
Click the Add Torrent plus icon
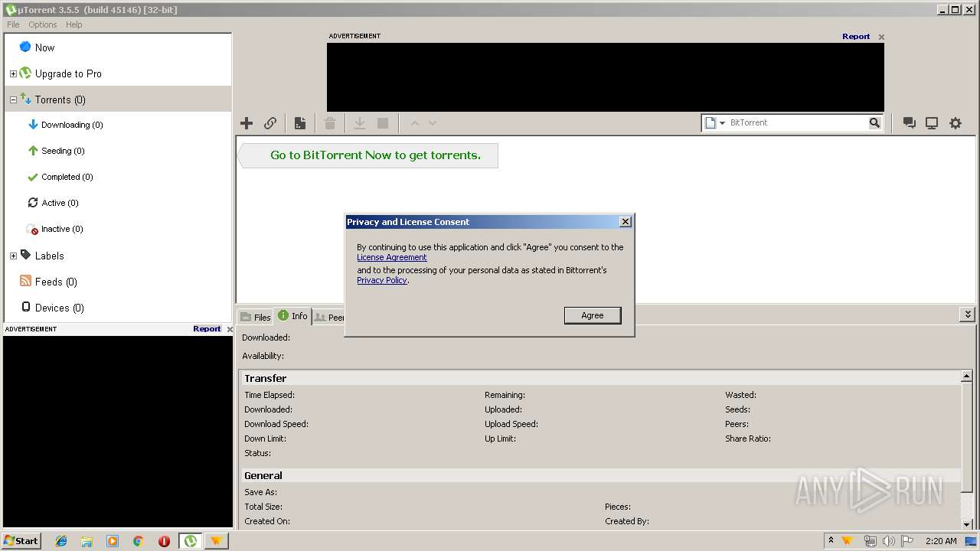pyautogui.click(x=247, y=123)
